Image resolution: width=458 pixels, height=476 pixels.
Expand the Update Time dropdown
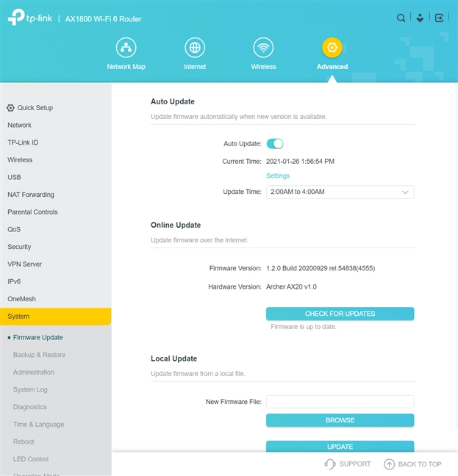[340, 192]
